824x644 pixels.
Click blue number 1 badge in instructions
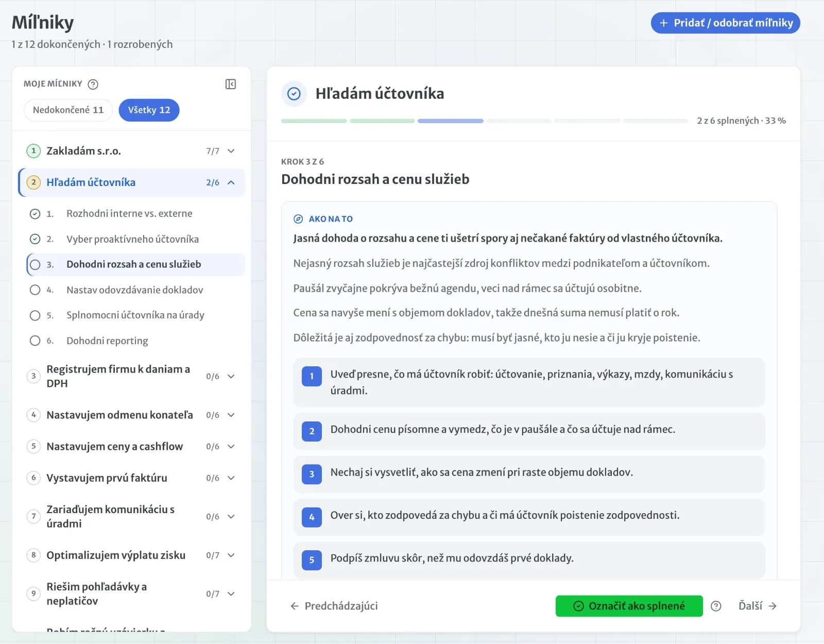tap(312, 376)
